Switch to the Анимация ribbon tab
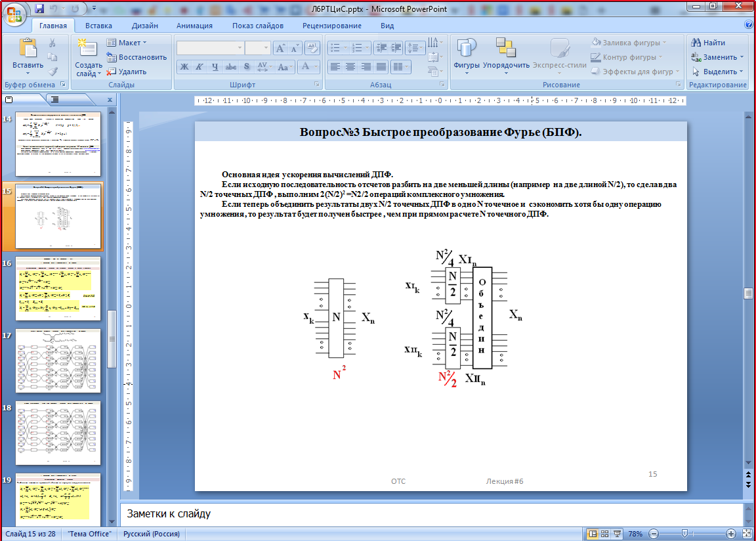The height and width of the screenshot is (541, 756). (x=194, y=26)
